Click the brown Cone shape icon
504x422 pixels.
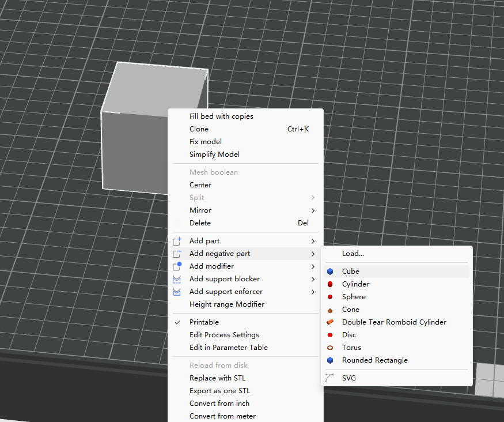point(330,310)
